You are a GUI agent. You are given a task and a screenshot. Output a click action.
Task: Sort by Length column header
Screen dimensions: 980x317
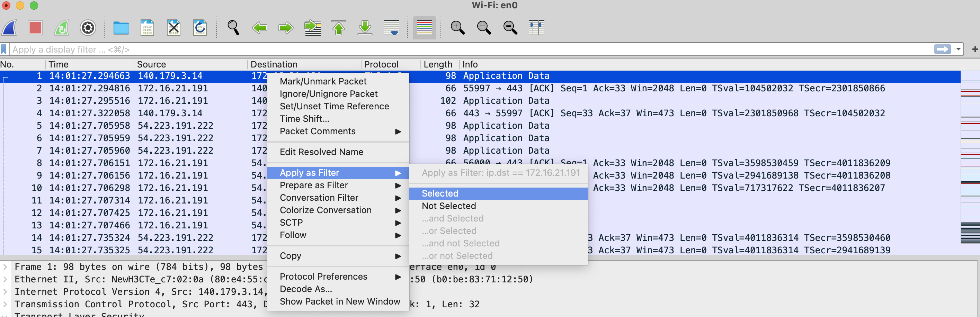(x=440, y=64)
